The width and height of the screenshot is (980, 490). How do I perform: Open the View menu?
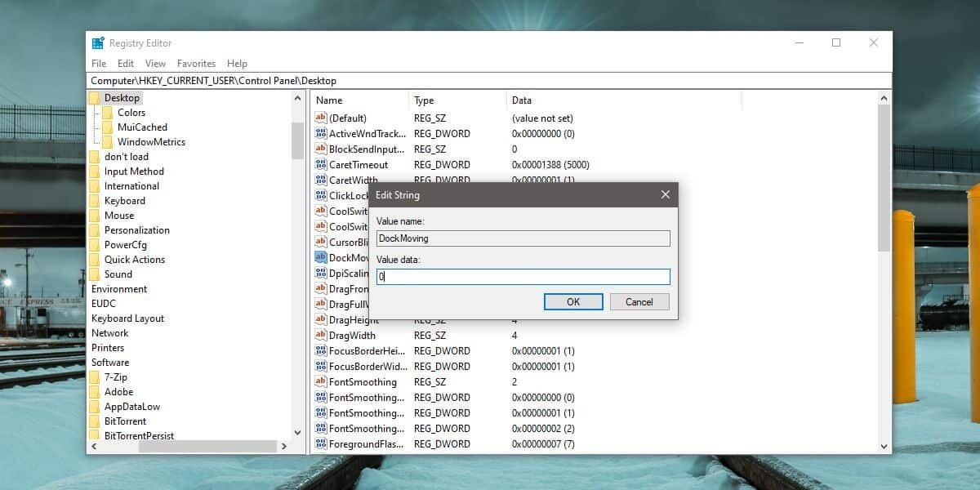click(155, 63)
